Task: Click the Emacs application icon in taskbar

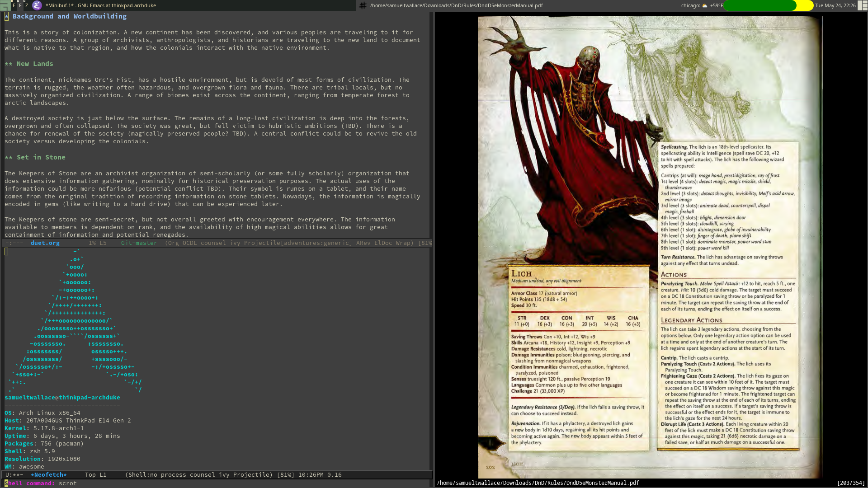Action: (37, 5)
